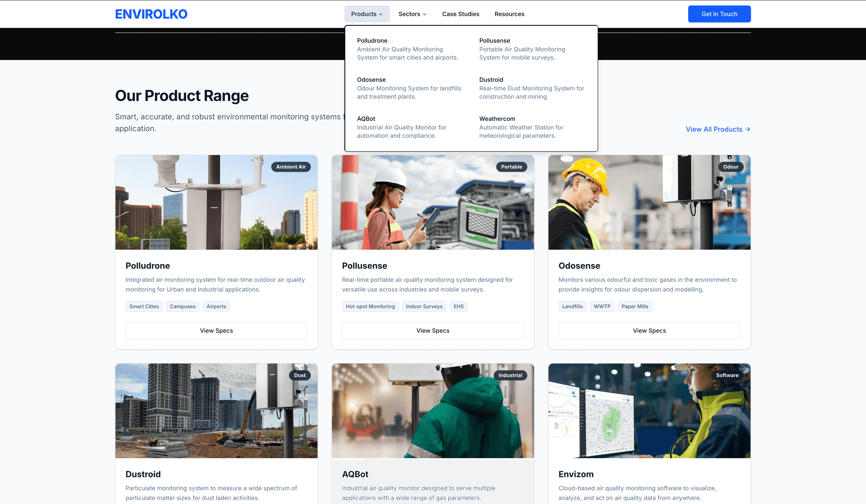The image size is (866, 504).
Task: Open the Resources menu item
Action: 509,14
